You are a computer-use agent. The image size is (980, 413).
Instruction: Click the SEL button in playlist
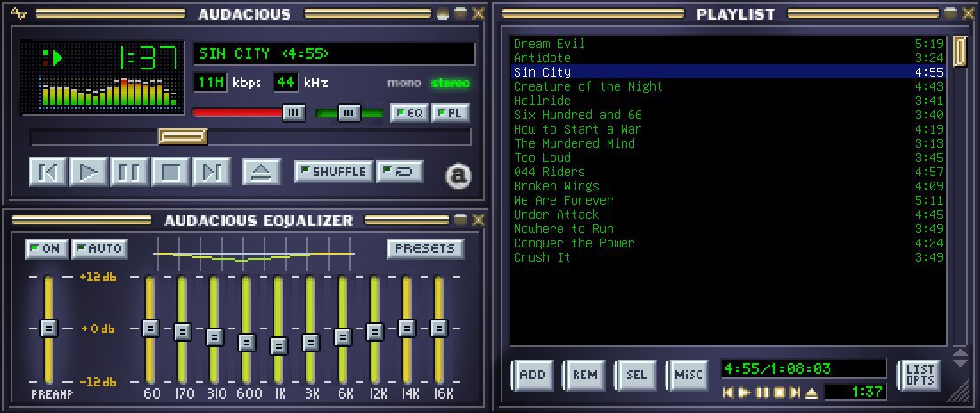(636, 375)
